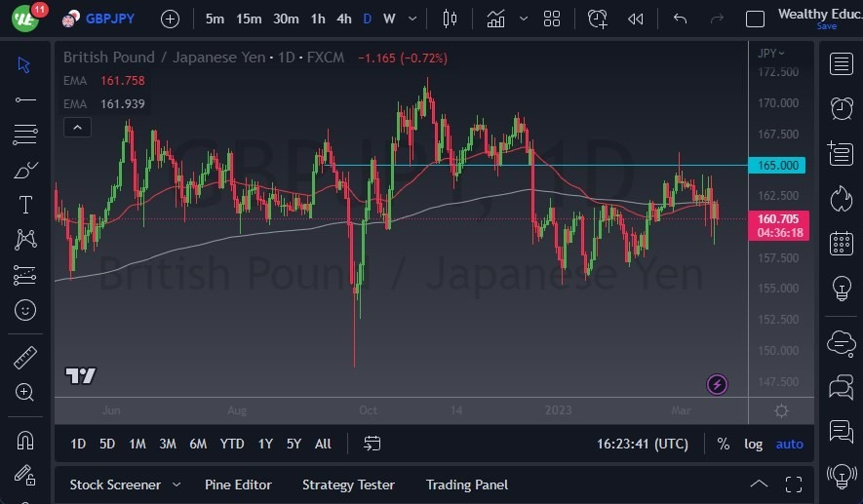Add symbol with the plus button
The width and height of the screenshot is (863, 504).
[x=170, y=19]
